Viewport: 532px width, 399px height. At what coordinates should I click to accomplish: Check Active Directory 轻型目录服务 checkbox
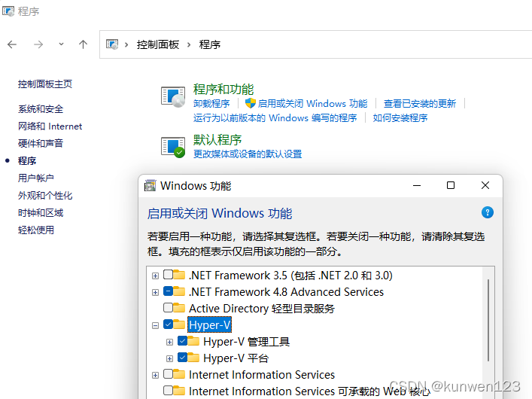(x=168, y=308)
